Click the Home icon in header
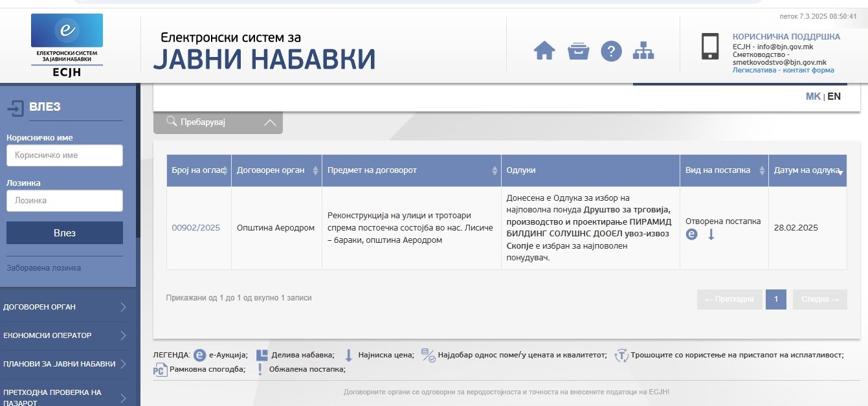 click(544, 51)
